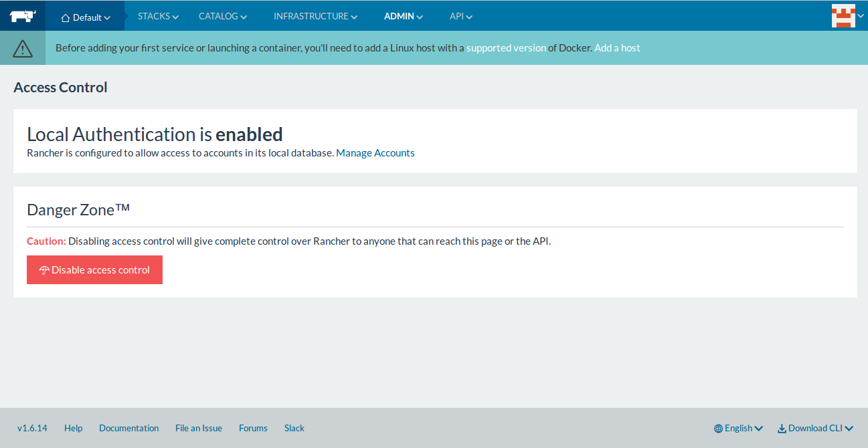868x448 pixels.
Task: Click the warning triangle icon in banner
Action: pyautogui.click(x=23, y=48)
